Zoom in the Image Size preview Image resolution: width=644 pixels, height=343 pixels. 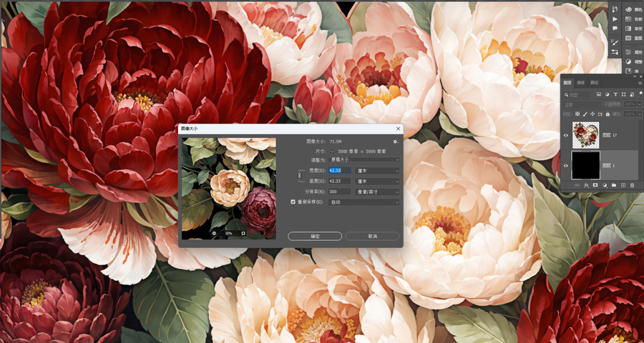pyautogui.click(x=243, y=234)
